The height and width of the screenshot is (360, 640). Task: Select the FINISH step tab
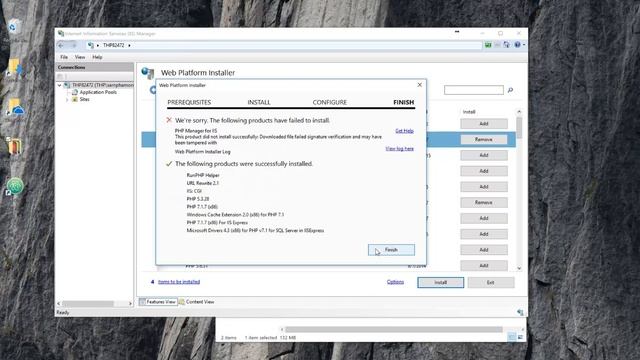coord(403,102)
